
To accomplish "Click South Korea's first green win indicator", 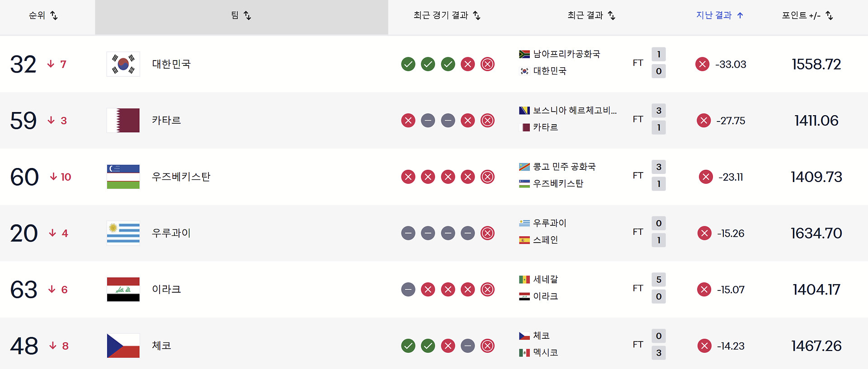I will [x=408, y=64].
